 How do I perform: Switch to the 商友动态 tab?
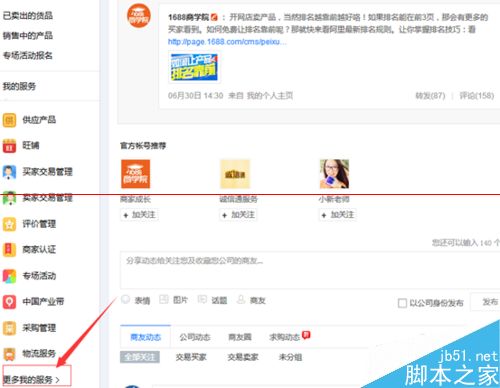coord(145,337)
